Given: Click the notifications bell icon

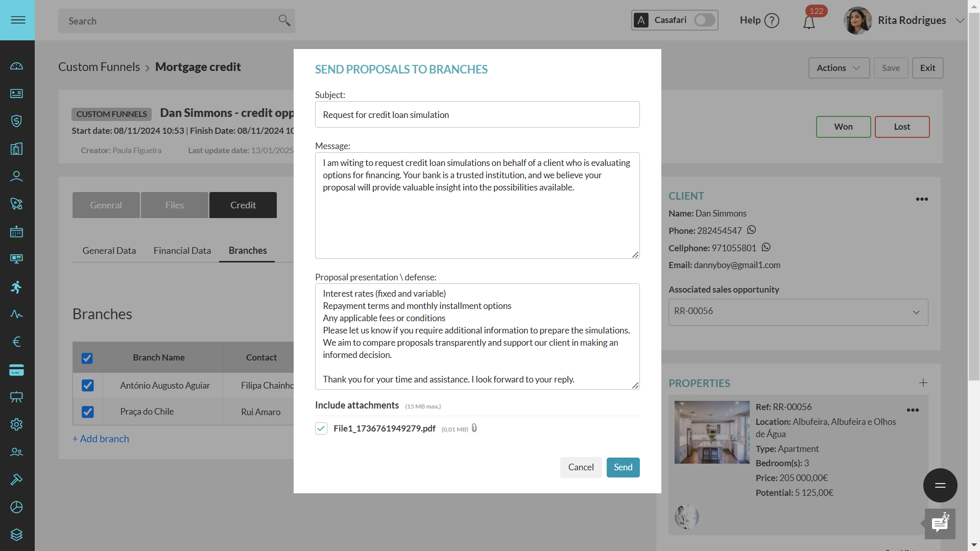Looking at the screenshot, I should (x=809, y=22).
